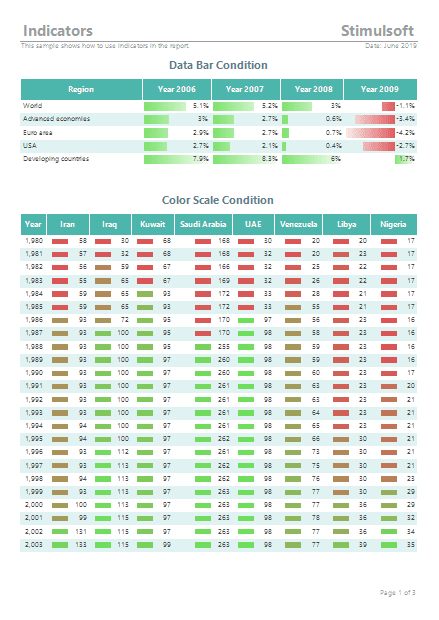The height and width of the screenshot is (620, 439).
Task: Click the Indicators report title
Action: [58, 31]
